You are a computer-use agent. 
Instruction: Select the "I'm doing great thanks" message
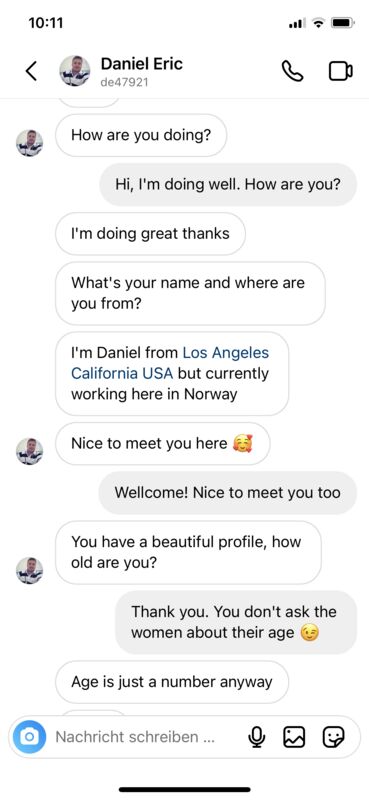coord(150,234)
